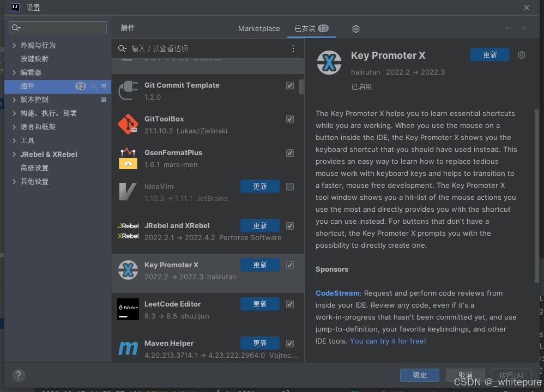Click the Maven Helper plugin icon
This screenshot has width=544, height=392.
pos(128,348)
